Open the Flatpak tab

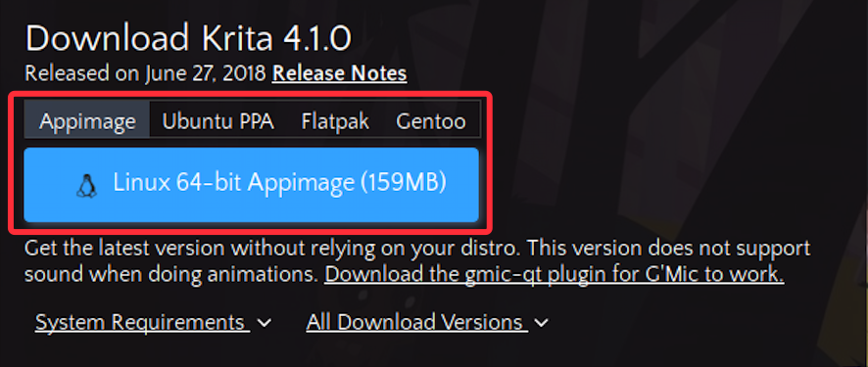pos(335,121)
